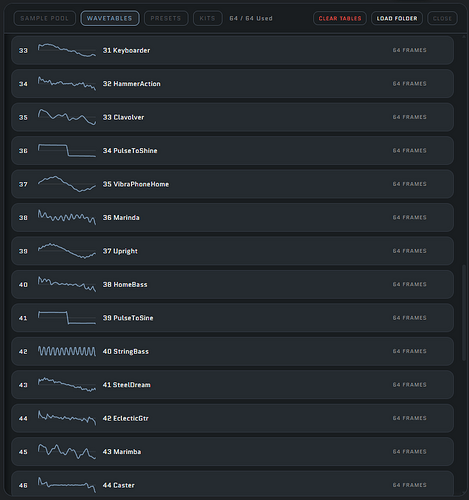The width and height of the screenshot is (469, 500).
Task: Select the 40 StringBass waveform thumbnail
Action: [67, 351]
